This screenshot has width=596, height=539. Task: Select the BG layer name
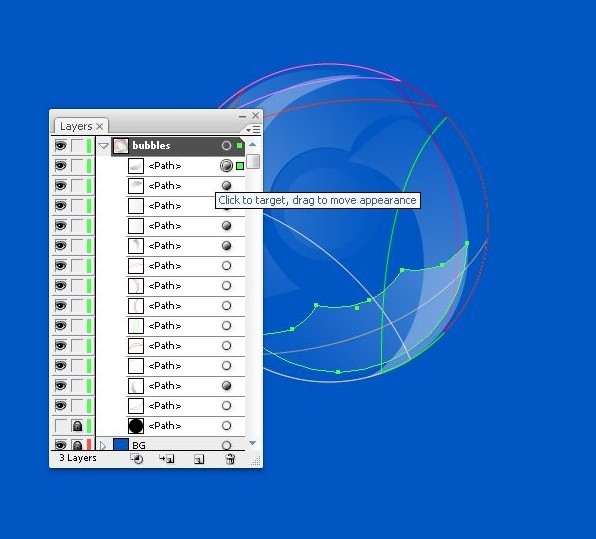pos(139,445)
